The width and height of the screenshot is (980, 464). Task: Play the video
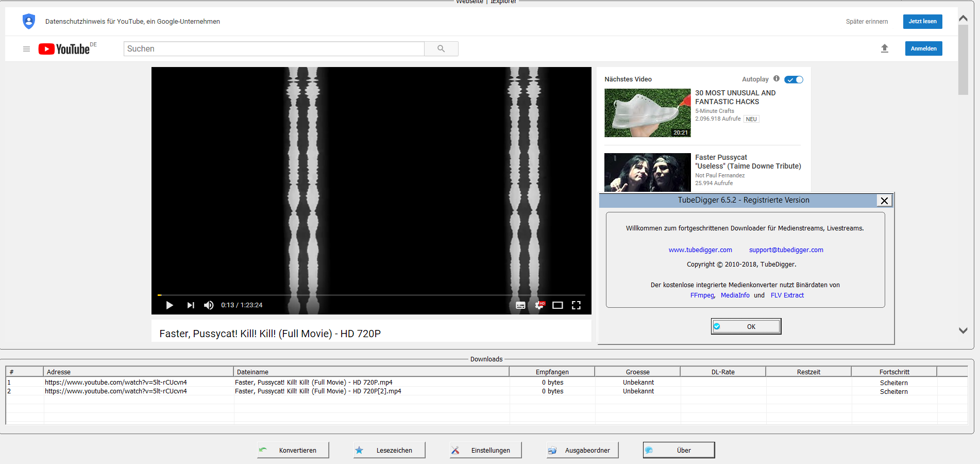(170, 305)
